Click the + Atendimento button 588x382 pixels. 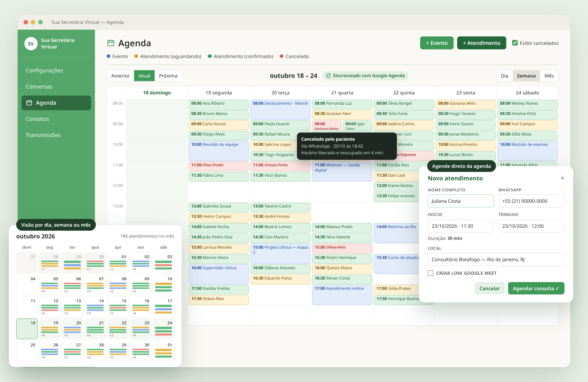[481, 43]
